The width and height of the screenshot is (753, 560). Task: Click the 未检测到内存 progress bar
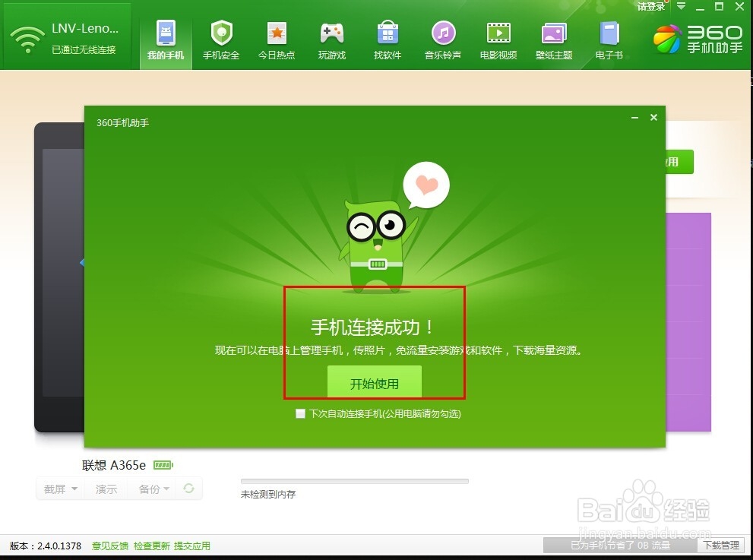[x=353, y=480]
